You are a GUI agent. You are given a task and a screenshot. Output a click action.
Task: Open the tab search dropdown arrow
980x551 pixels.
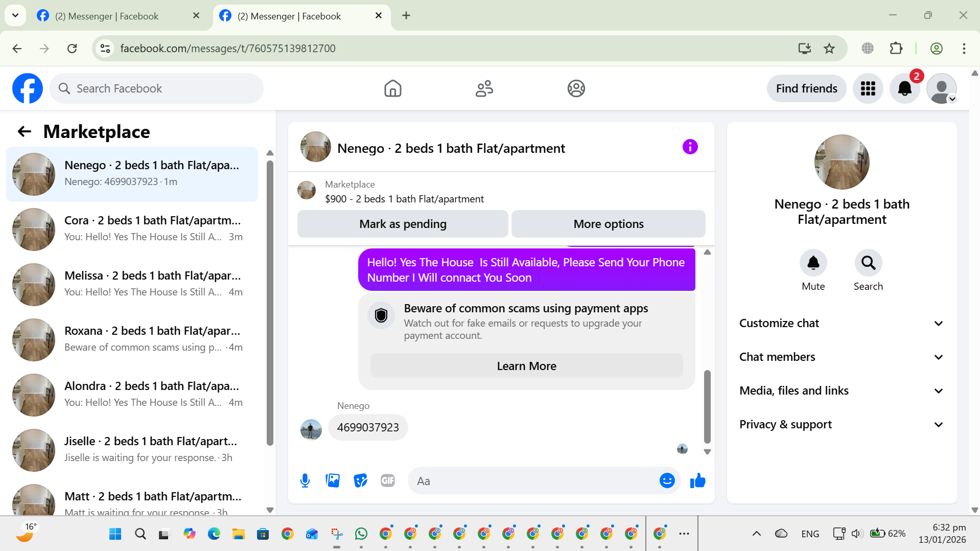coord(15,15)
